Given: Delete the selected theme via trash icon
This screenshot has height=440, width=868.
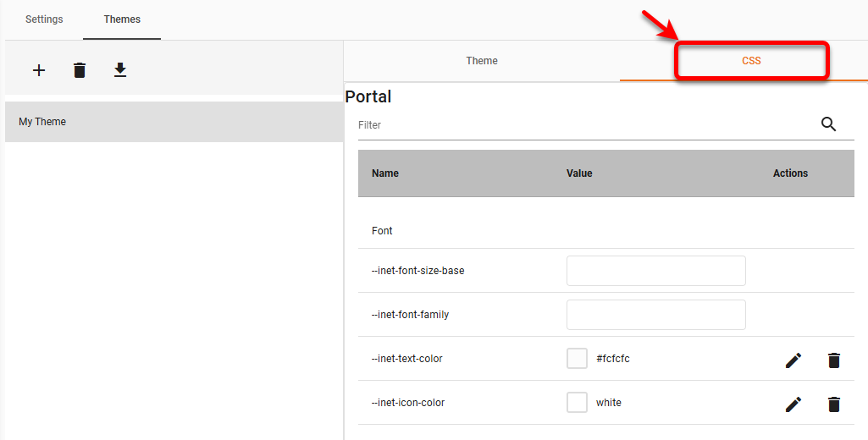Looking at the screenshot, I should pyautogui.click(x=80, y=70).
